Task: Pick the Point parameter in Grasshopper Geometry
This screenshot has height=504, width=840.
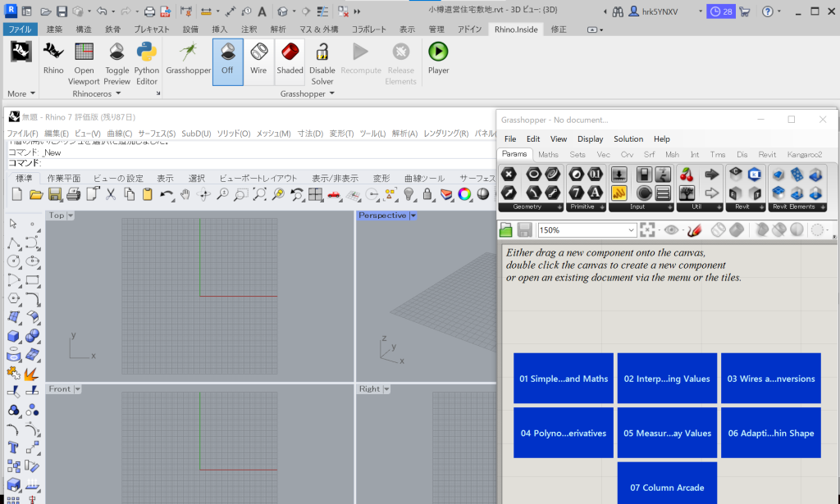Action: point(509,175)
